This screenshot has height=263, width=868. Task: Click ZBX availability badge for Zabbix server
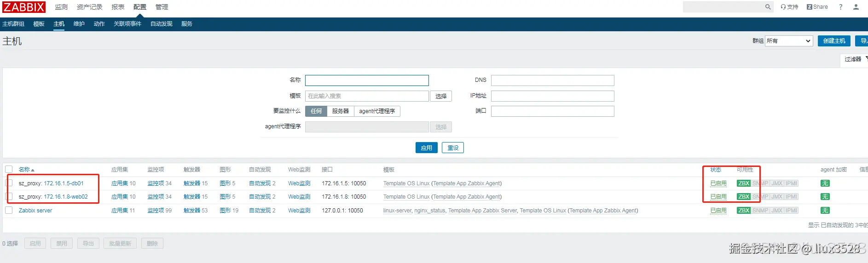pos(744,210)
